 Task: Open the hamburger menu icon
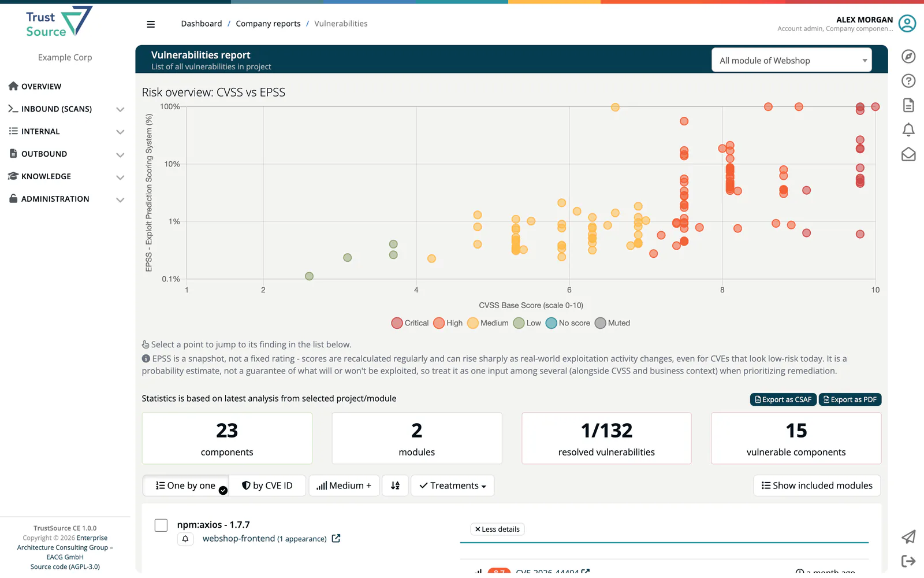pos(151,24)
